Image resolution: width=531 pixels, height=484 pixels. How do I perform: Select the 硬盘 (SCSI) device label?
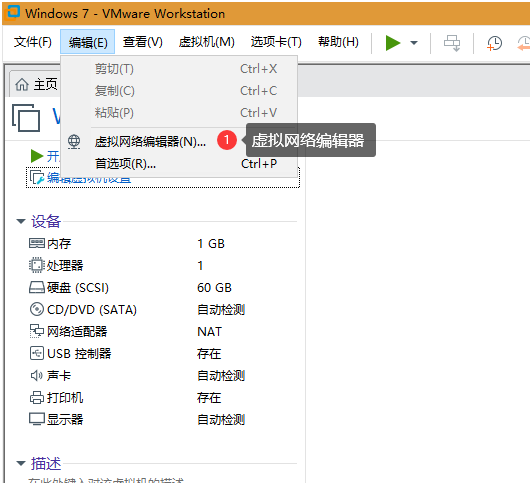click(x=78, y=288)
